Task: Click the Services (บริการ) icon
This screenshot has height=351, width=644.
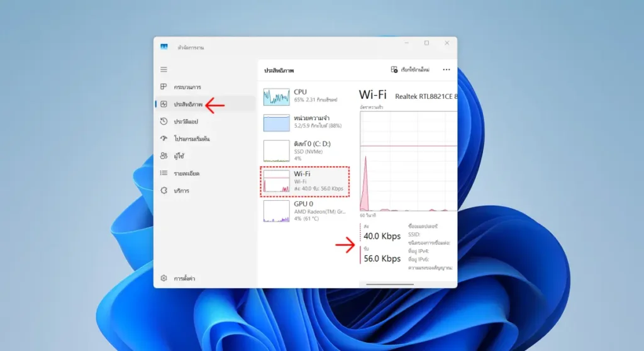Action: 164,191
